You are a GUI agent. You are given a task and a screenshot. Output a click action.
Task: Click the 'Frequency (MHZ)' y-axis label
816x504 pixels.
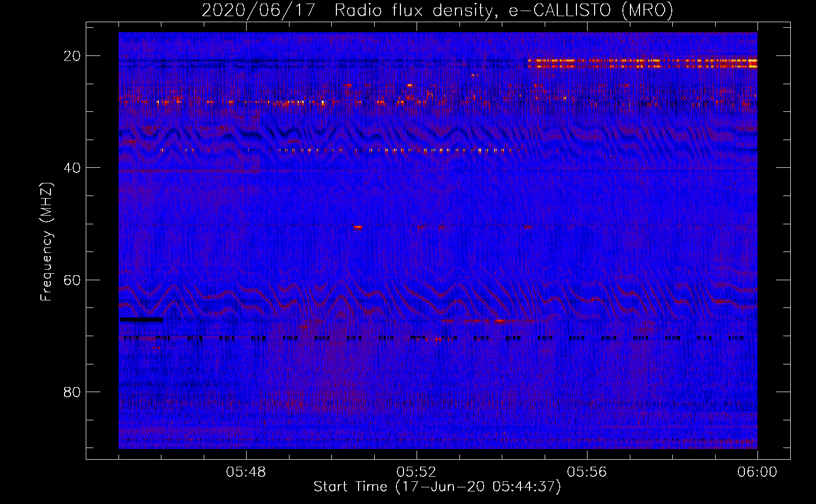46,242
